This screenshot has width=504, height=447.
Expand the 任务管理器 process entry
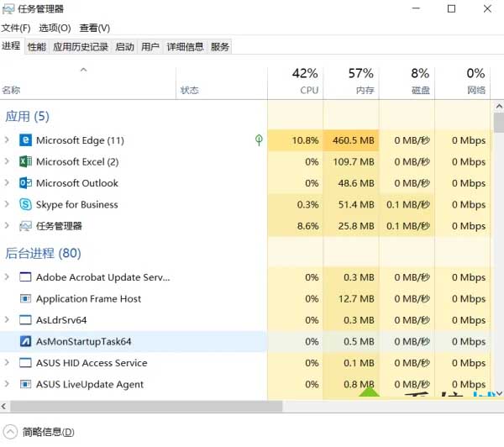pyautogui.click(x=7, y=225)
